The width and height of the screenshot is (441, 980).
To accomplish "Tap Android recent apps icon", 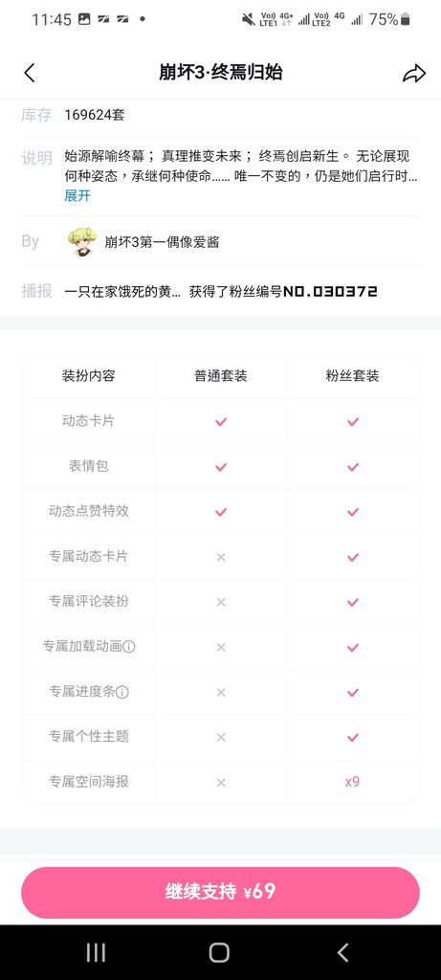I will [x=96, y=952].
